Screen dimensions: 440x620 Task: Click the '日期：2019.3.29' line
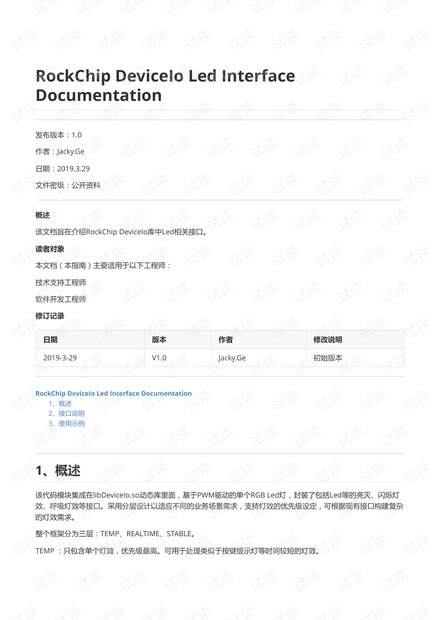click(62, 169)
